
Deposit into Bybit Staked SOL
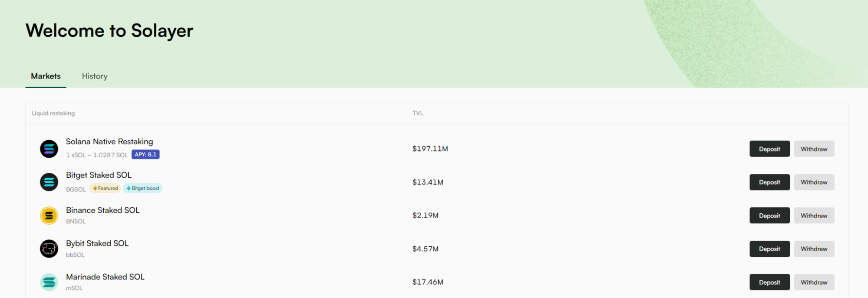click(x=769, y=249)
